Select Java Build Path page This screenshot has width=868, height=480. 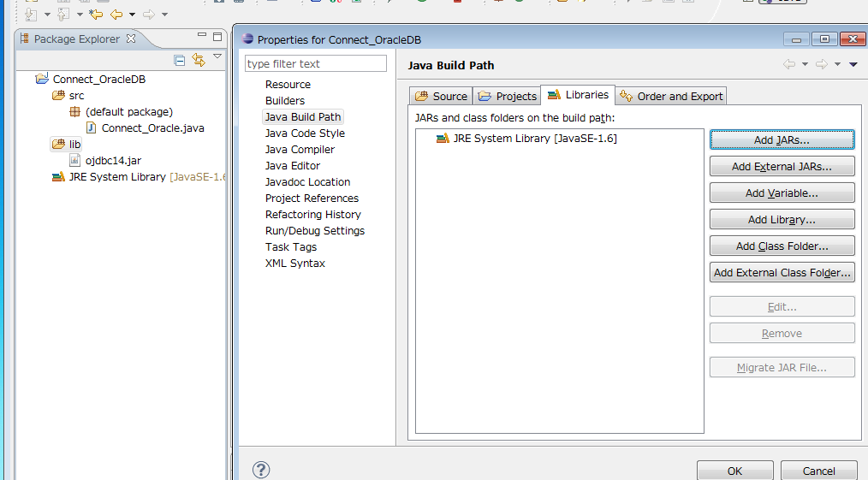click(x=303, y=116)
